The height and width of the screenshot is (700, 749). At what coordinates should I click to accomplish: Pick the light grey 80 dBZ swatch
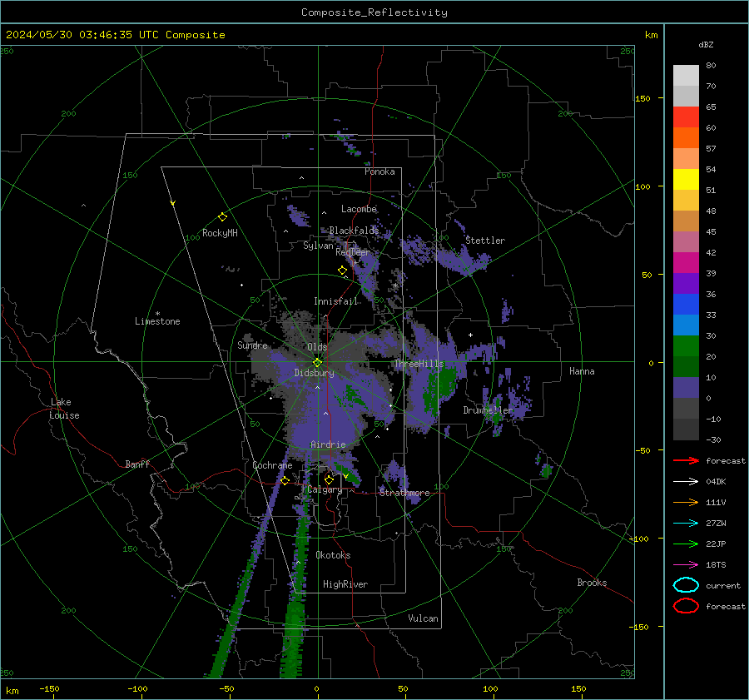(686, 76)
